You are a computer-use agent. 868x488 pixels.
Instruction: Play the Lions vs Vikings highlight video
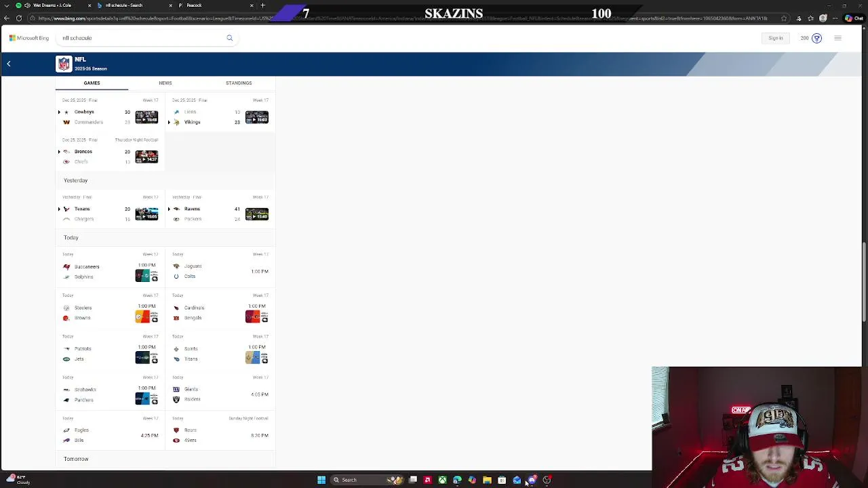tap(256, 117)
